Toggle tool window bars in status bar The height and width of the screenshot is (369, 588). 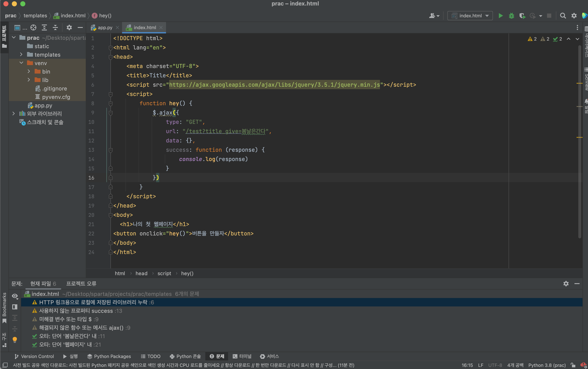click(x=5, y=365)
